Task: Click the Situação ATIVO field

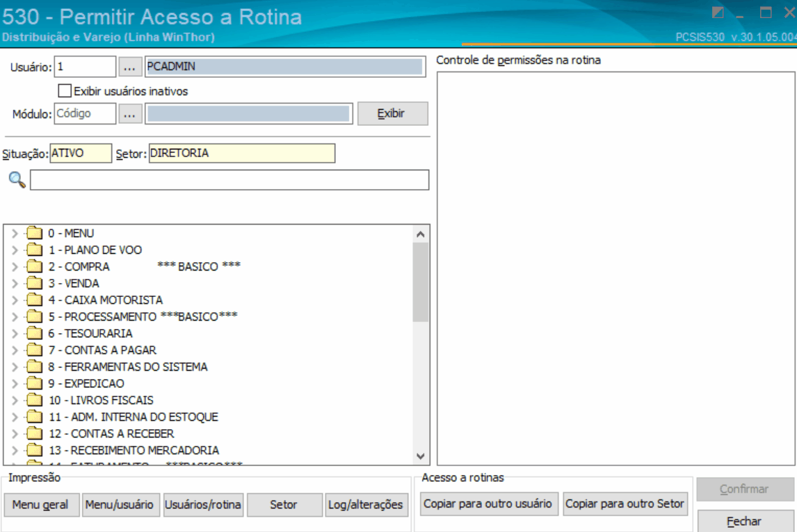Action: [80, 153]
